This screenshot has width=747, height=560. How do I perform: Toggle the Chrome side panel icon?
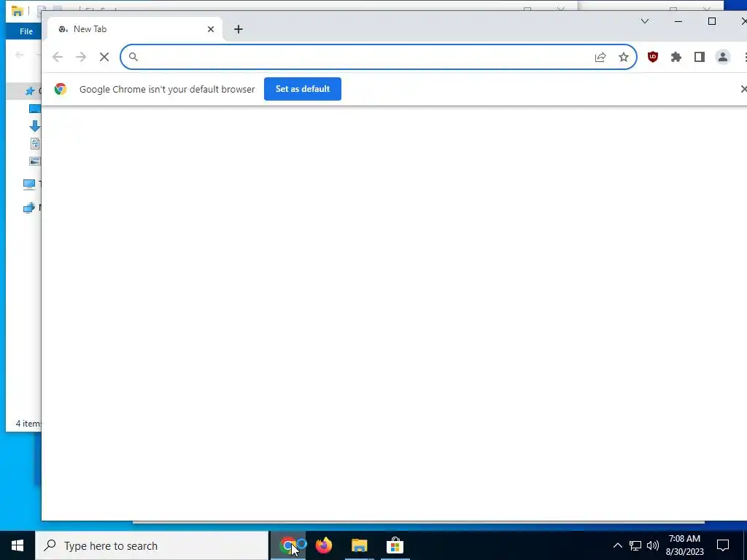pos(700,57)
